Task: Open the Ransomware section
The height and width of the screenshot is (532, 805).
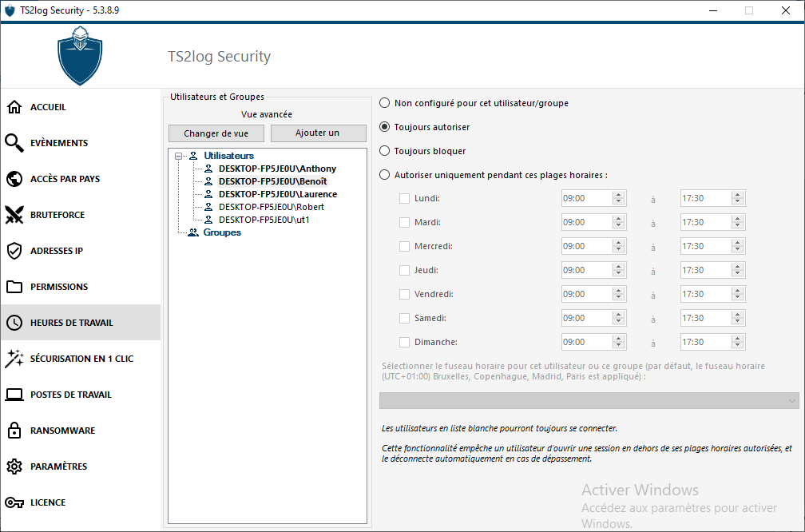Action: (81, 431)
